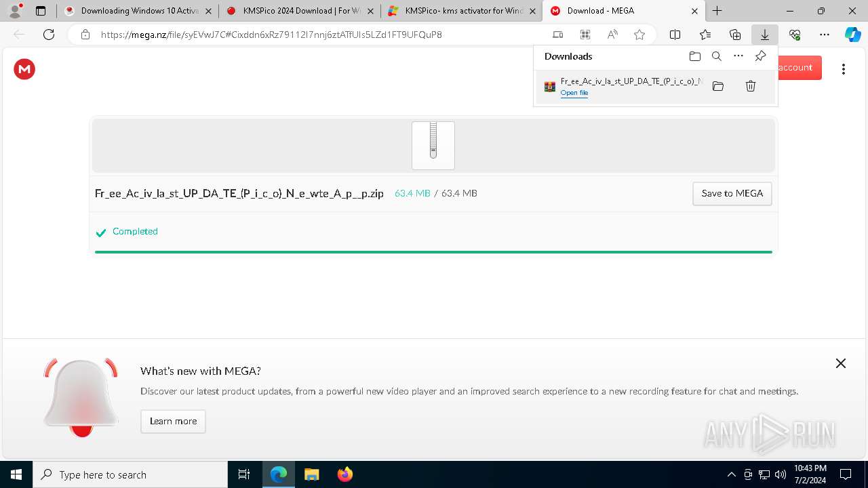Open the Windows Start menu
The image size is (868, 488).
pos(16,474)
